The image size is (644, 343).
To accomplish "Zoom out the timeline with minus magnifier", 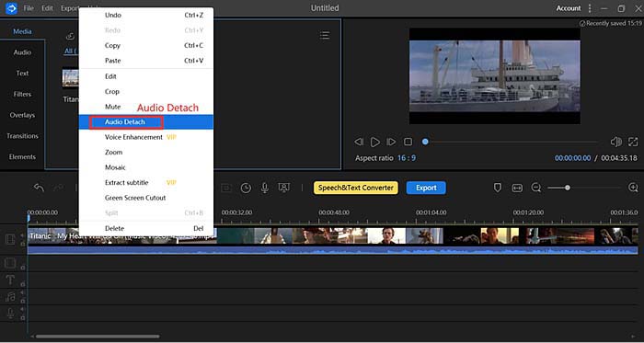I will (x=536, y=188).
